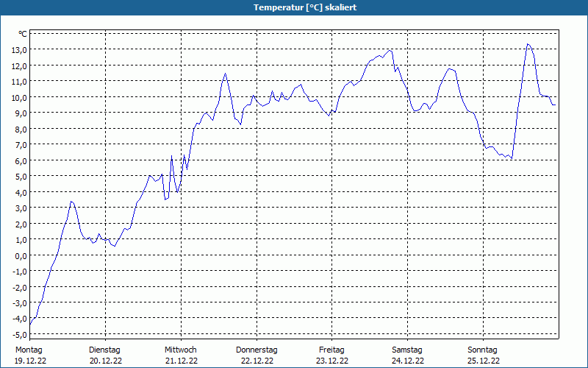Click the '-2,0' y-axis label
588x368 pixels.
pyautogui.click(x=21, y=287)
